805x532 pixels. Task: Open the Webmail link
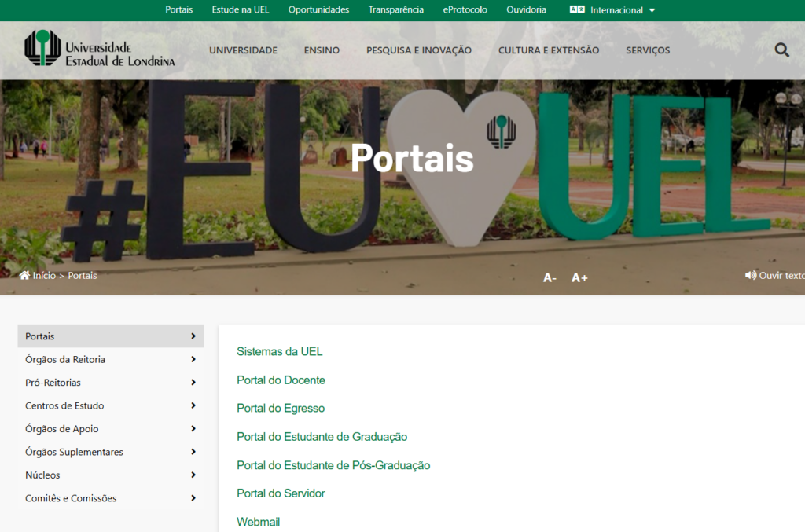pos(258,522)
